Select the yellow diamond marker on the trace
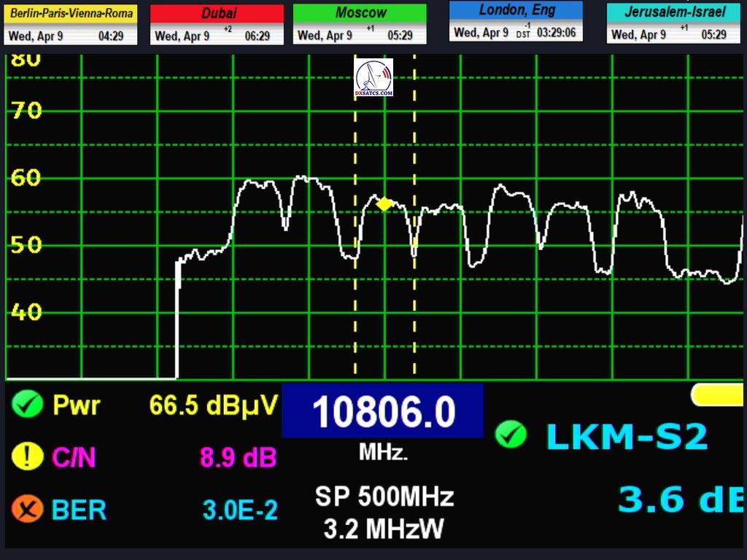Screen dimensions: 747x560 click(x=384, y=204)
